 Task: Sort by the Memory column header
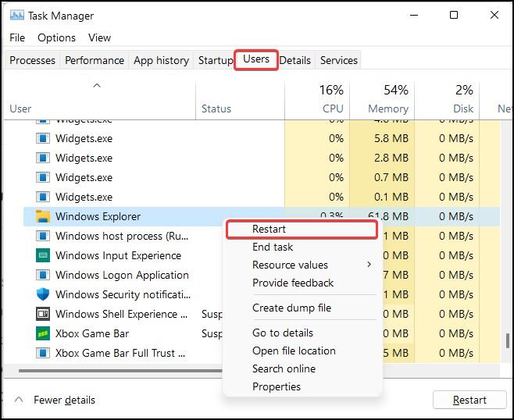tap(388, 109)
